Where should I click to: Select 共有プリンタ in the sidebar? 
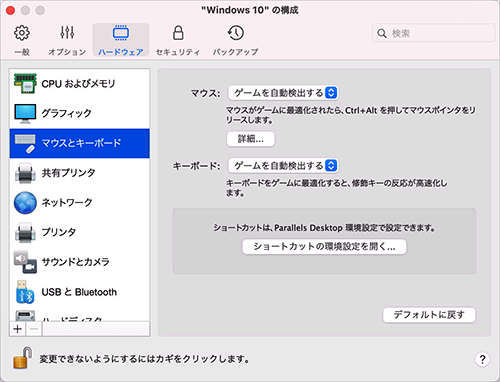80,173
